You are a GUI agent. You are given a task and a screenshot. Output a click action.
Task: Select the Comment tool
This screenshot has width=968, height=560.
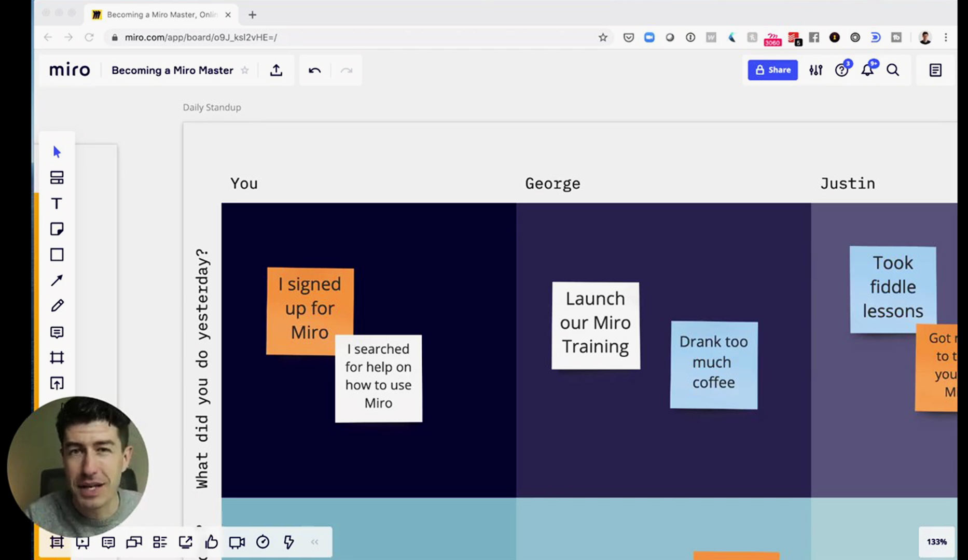[x=57, y=332]
